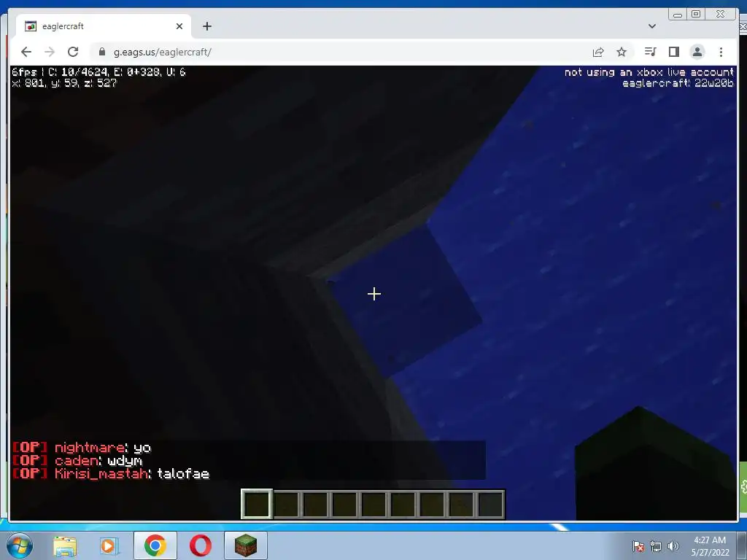The height and width of the screenshot is (560, 747).
Task: Open Chrome's three-dot menu
Action: tap(721, 52)
